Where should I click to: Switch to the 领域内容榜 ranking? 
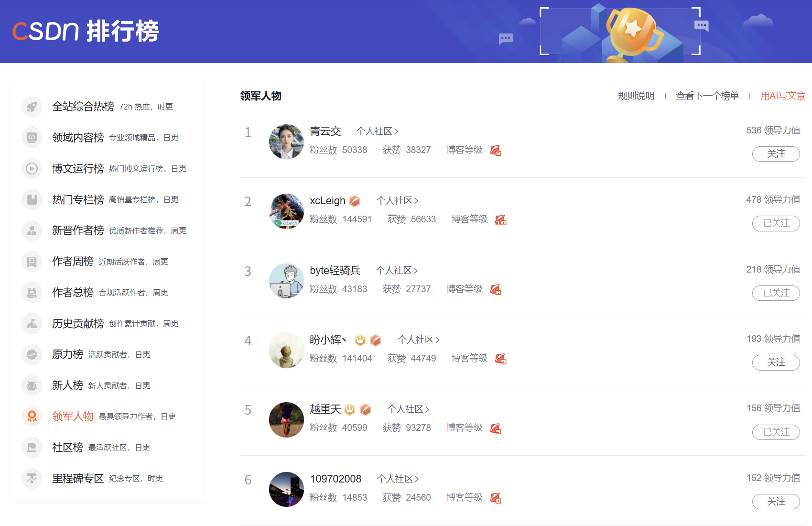tap(78, 138)
